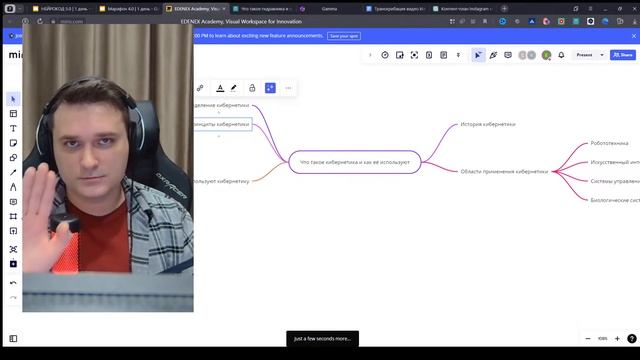The height and width of the screenshot is (360, 640).
Task: Reload the page with the browser refresh icon
Action: (40, 21)
